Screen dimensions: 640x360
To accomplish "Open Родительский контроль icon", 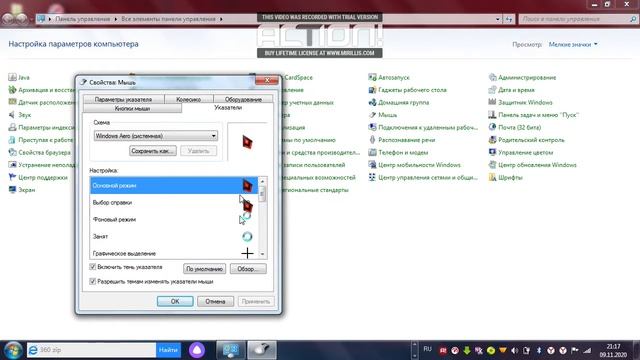I will 492,140.
